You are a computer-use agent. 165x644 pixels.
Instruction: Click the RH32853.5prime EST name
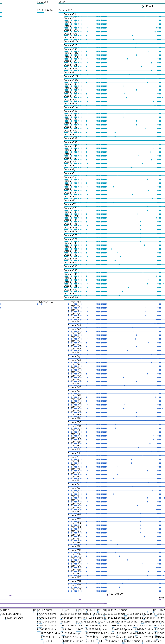click(x=122, y=626)
